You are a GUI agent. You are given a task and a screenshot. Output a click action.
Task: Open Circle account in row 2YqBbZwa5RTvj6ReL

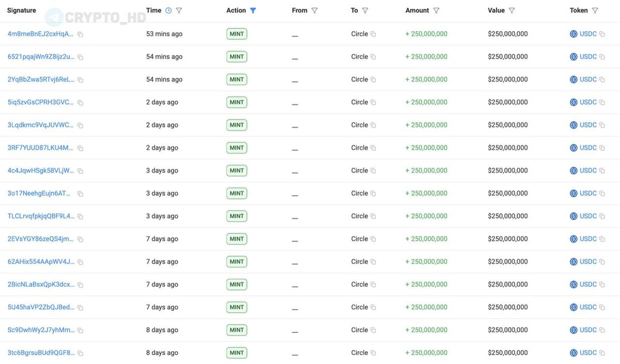[360, 80]
